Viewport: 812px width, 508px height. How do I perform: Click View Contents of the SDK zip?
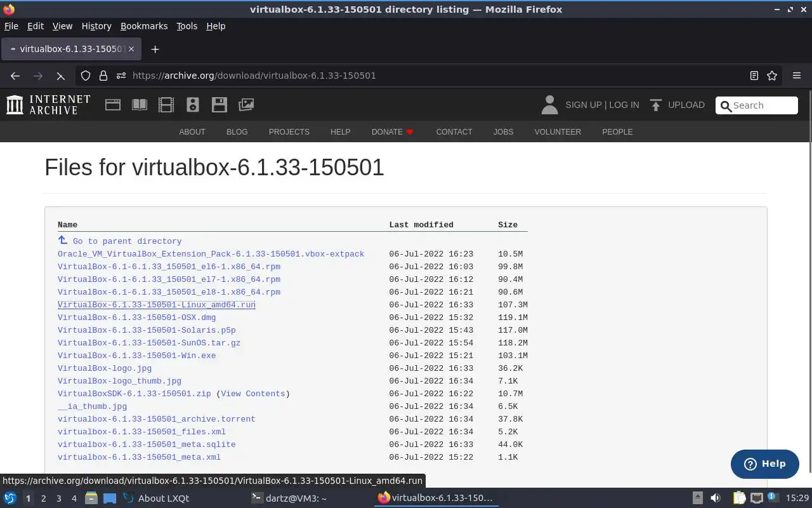tap(252, 394)
